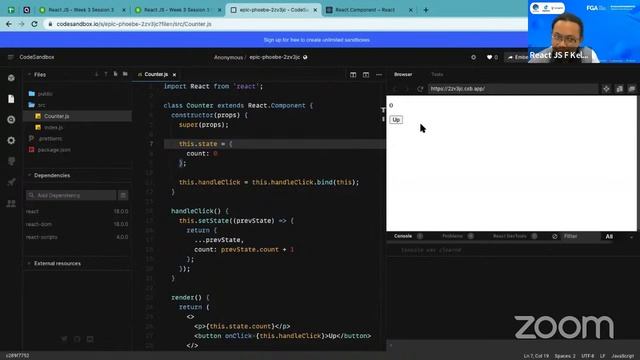Click the download arrow icon in Files header
The image size is (640, 360).
96,74
